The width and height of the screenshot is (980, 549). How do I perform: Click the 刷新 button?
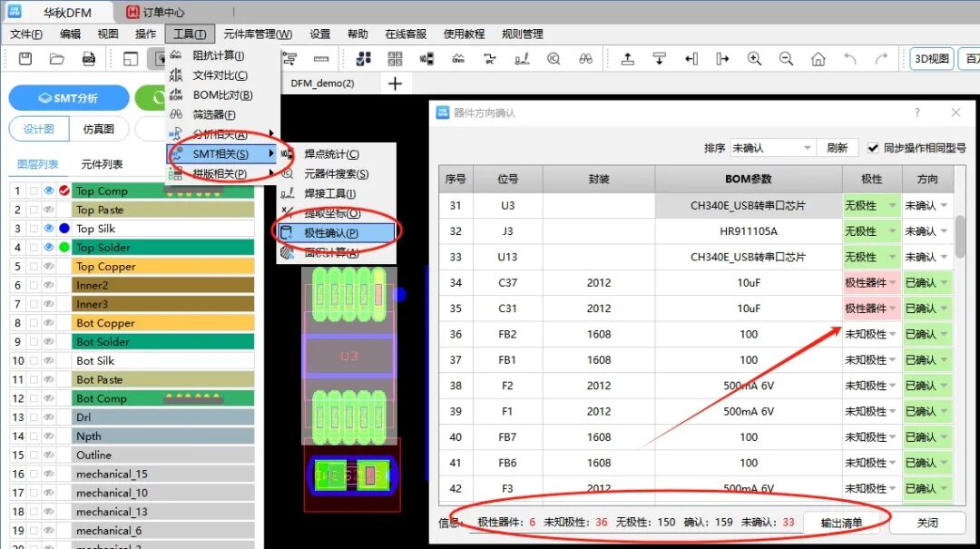(x=837, y=148)
